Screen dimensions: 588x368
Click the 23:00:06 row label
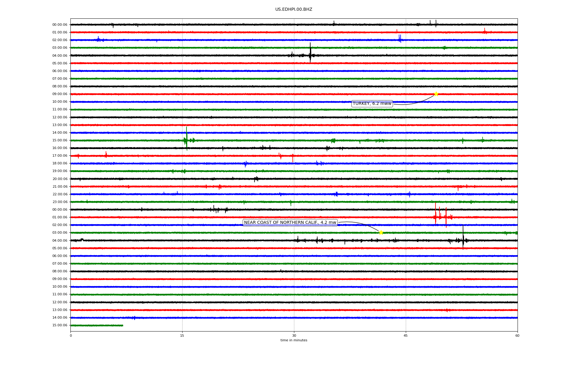[x=60, y=202]
